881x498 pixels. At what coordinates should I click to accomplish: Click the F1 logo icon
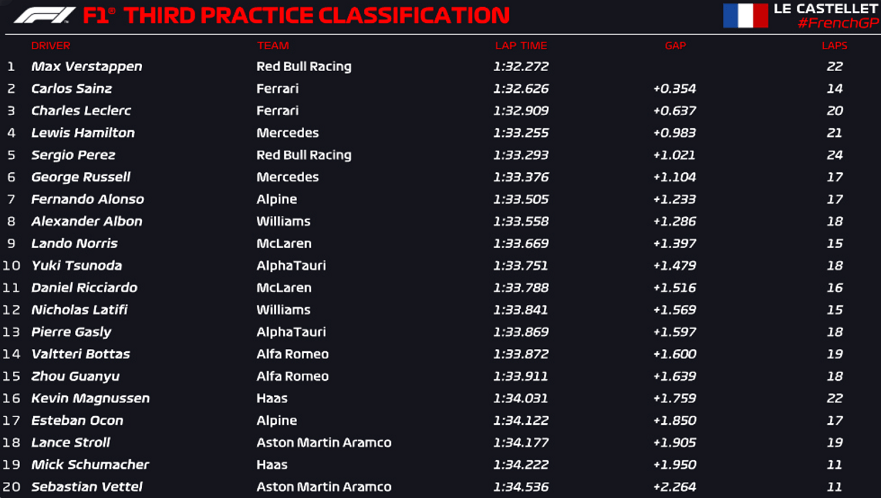(x=44, y=15)
